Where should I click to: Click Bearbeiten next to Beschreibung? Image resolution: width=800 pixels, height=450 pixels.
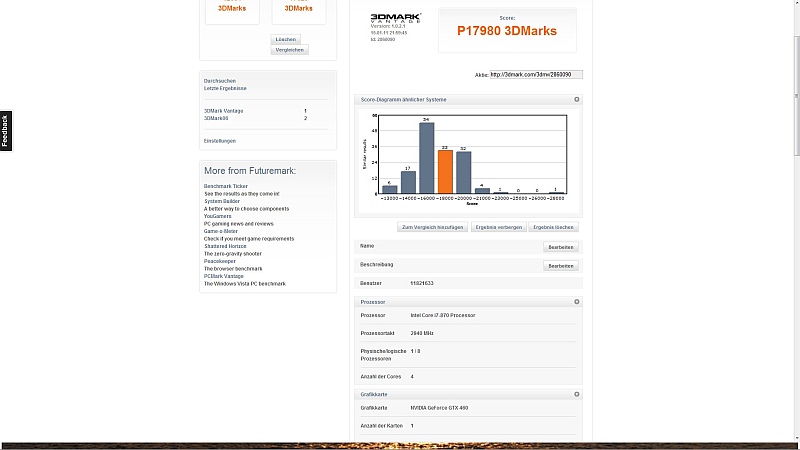(561, 266)
